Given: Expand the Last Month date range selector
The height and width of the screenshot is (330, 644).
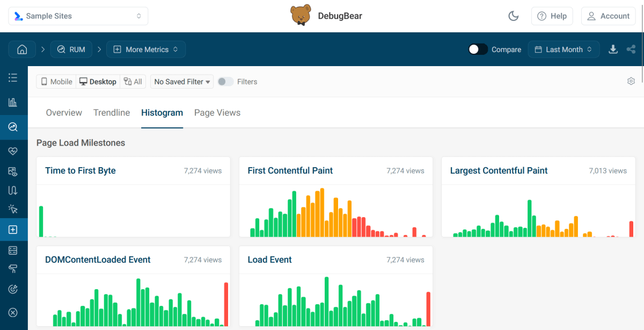Looking at the screenshot, I should [x=563, y=49].
